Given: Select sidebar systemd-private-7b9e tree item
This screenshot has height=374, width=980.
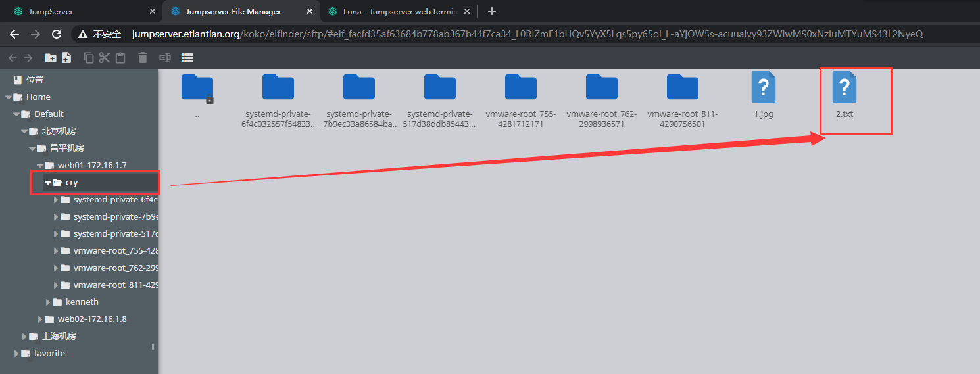Looking at the screenshot, I should click(x=116, y=217).
